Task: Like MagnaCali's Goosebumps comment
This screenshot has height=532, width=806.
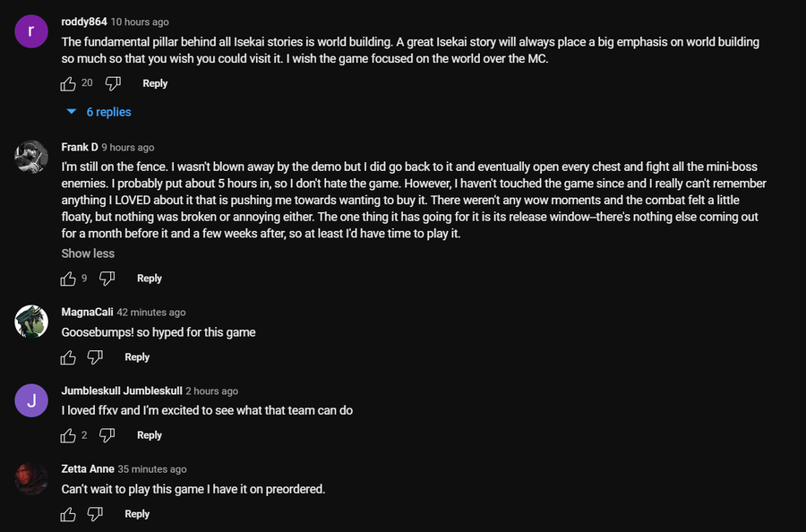Action: point(68,357)
